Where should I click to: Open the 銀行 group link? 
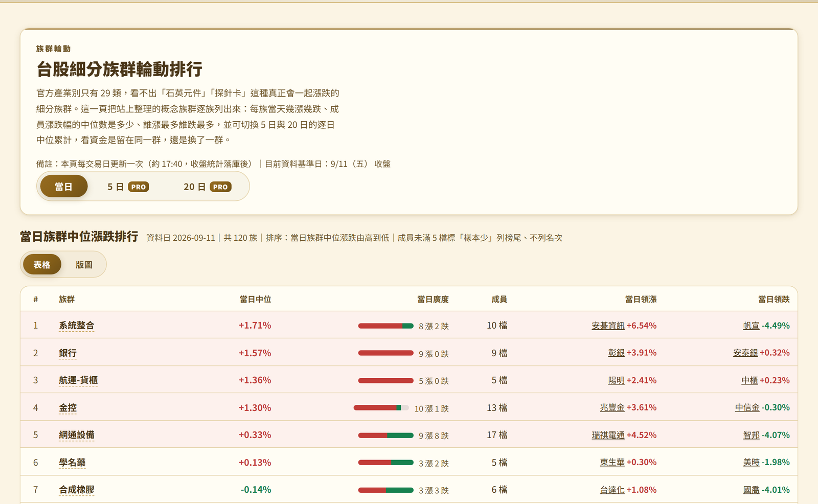pyautogui.click(x=67, y=353)
